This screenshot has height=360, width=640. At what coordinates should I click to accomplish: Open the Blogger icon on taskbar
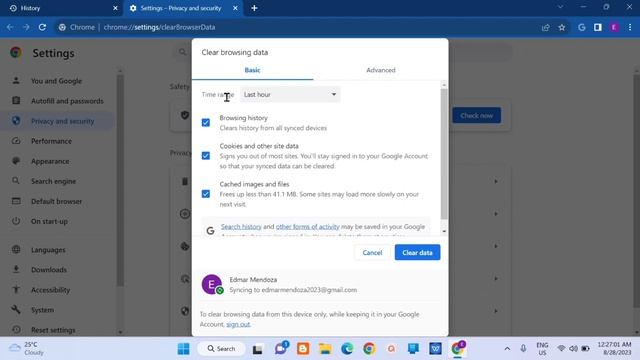coord(303,349)
